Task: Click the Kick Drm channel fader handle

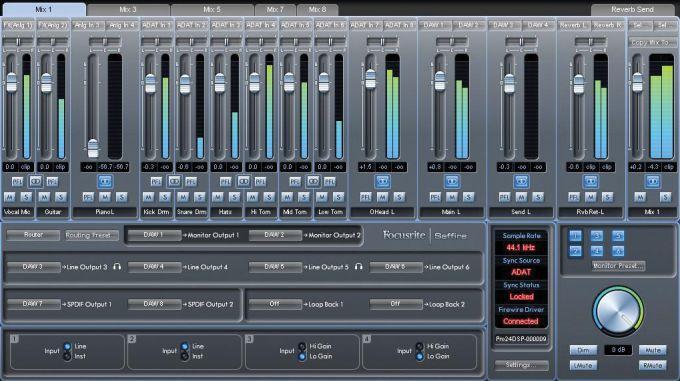Action: tap(150, 84)
